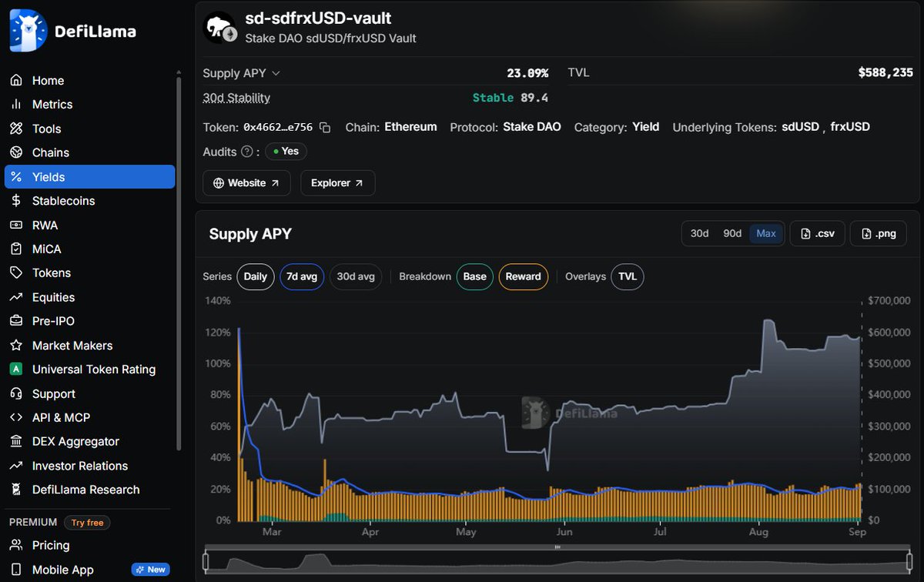The image size is (924, 582).
Task: Click the Investor Relations chart icon
Action: [16, 466]
